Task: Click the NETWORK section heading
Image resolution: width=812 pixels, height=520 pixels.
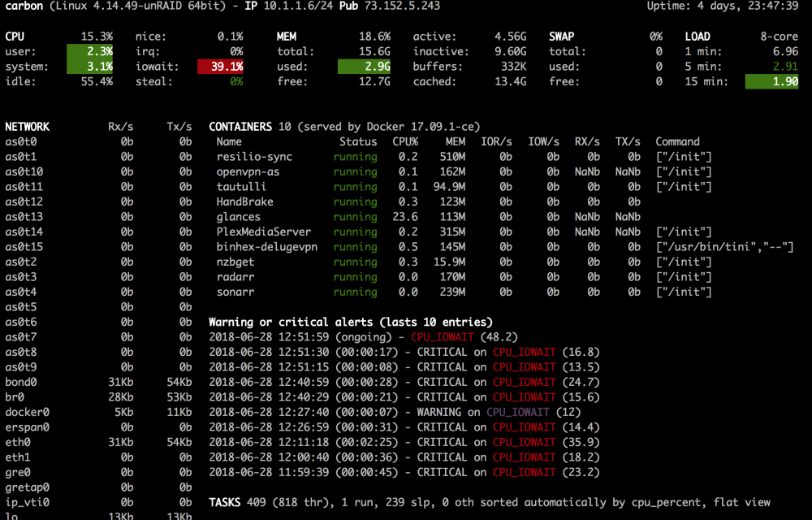Action: coord(28,127)
